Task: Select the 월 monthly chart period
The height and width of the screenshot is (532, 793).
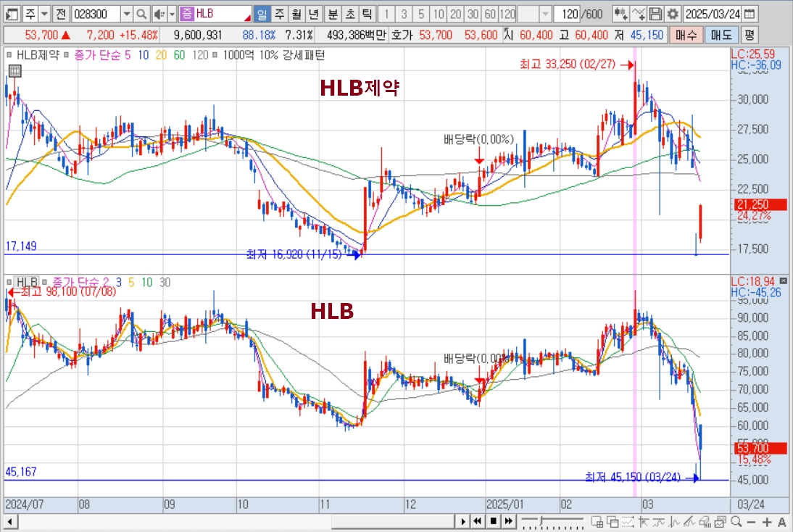Action: (x=296, y=14)
